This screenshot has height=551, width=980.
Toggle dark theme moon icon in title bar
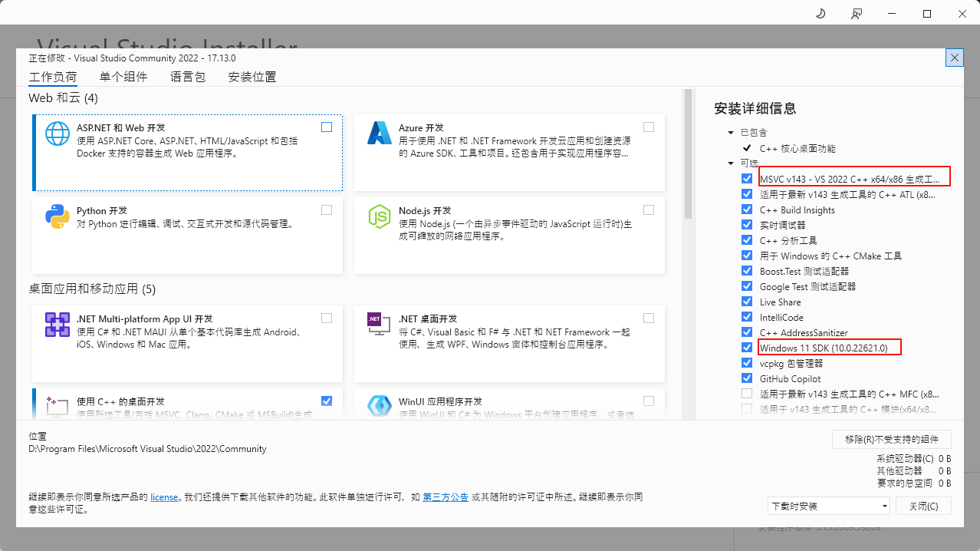(x=820, y=14)
